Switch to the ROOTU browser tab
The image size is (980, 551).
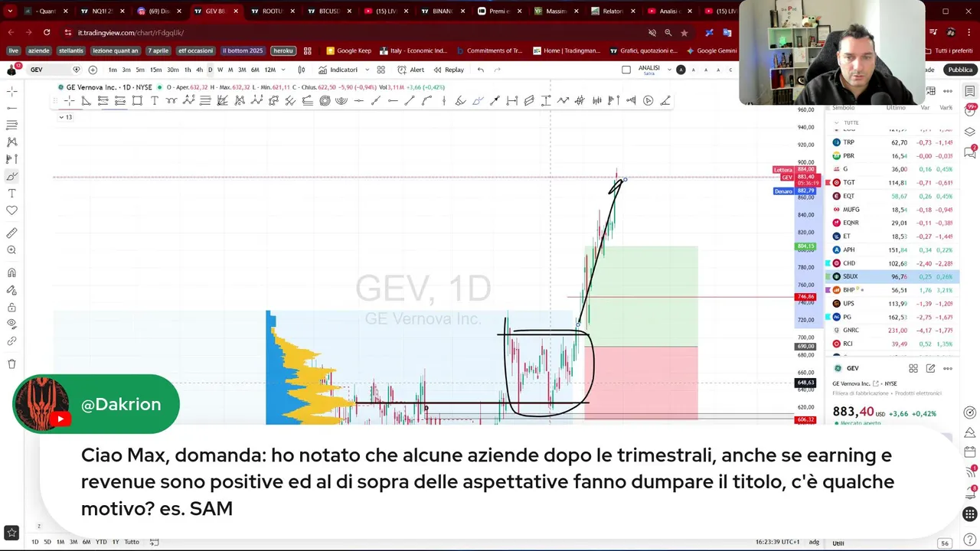click(272, 11)
